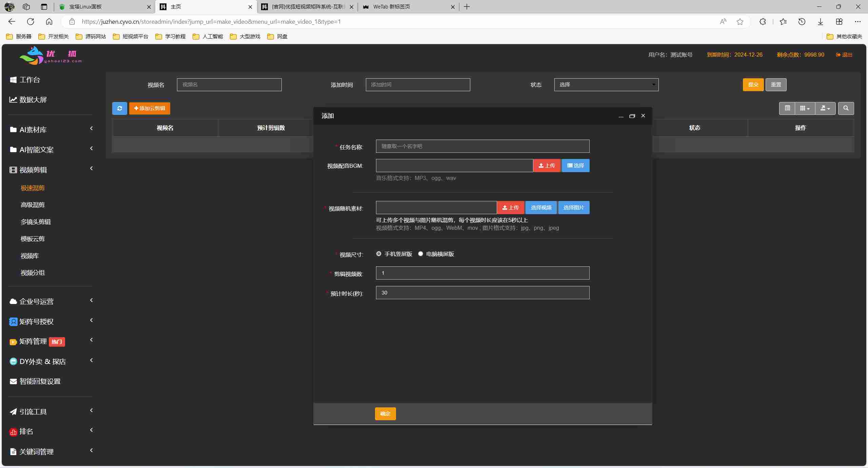Image resolution: width=868 pixels, height=468 pixels.
Task: Open 高级混剪 submenu item
Action: tap(33, 205)
